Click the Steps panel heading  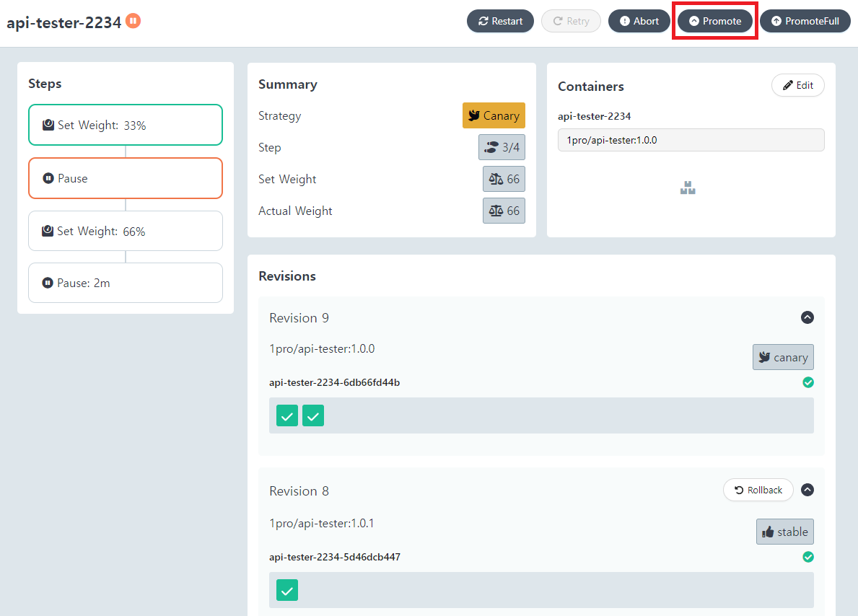pos(45,84)
